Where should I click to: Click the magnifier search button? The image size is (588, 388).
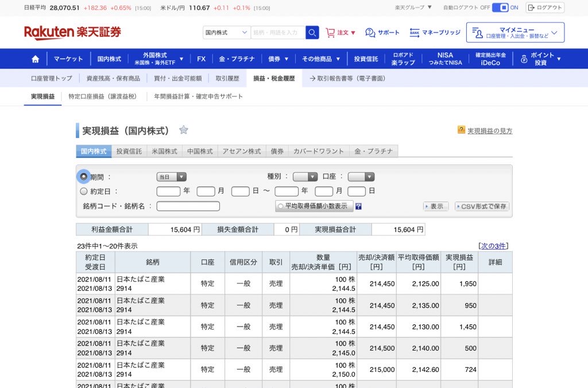click(312, 32)
